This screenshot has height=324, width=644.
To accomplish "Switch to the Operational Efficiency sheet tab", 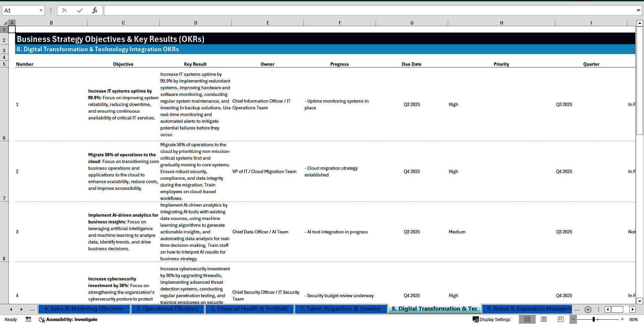I will coord(167,309).
